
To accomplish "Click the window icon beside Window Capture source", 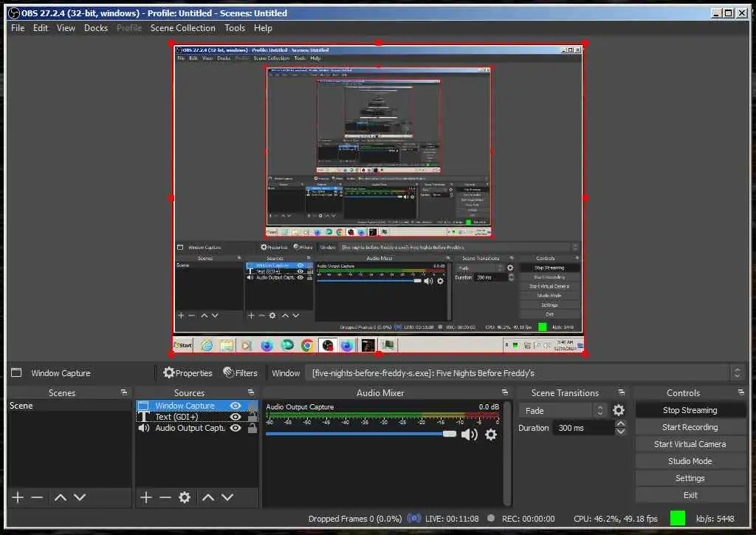I will pyautogui.click(x=144, y=406).
